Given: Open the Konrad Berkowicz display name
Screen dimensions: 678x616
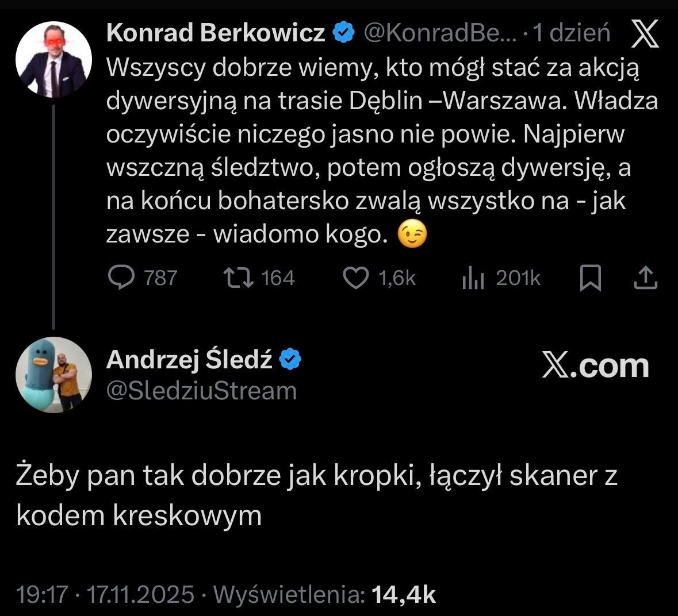Looking at the screenshot, I should 216,33.
